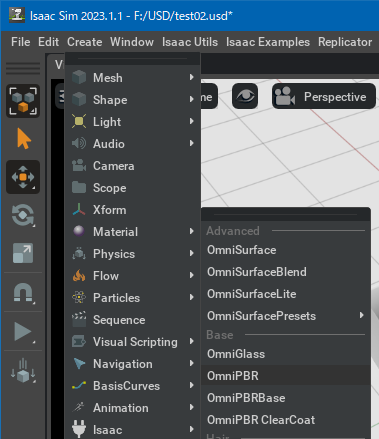Expand the Material submenu arrow

coord(192,231)
